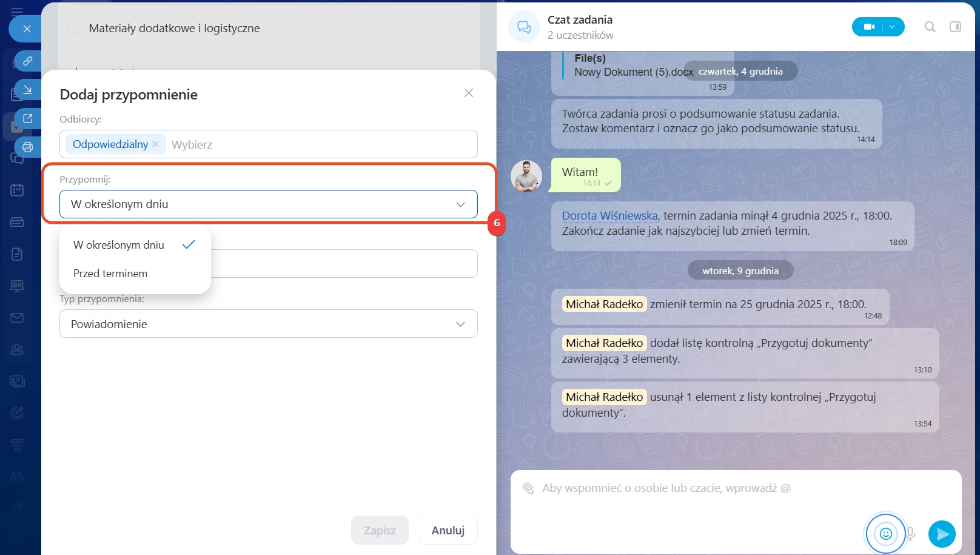Image resolution: width=980 pixels, height=555 pixels.
Task: Click the Anuluj button
Action: [x=448, y=530]
